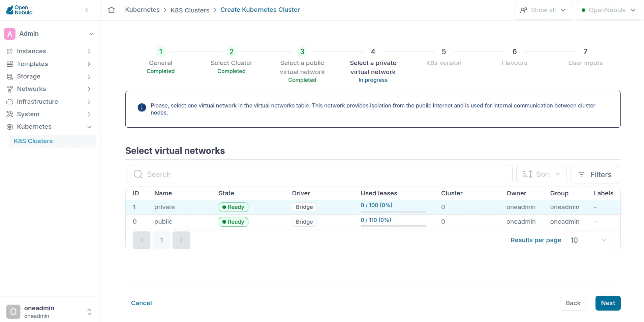This screenshot has width=644, height=322.
Task: Cancel the cluster creation
Action: coord(142,303)
